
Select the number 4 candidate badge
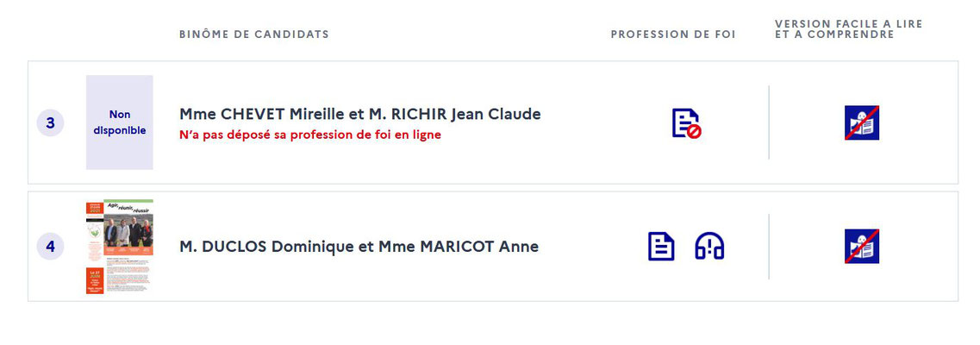click(51, 247)
